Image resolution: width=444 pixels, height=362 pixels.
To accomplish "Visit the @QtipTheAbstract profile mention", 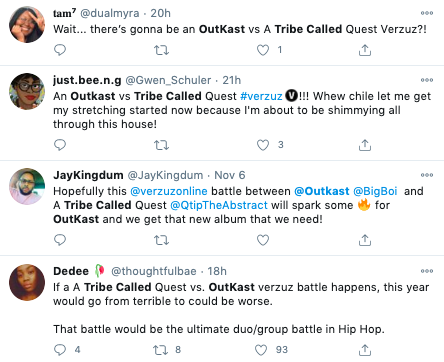I will [219, 205].
